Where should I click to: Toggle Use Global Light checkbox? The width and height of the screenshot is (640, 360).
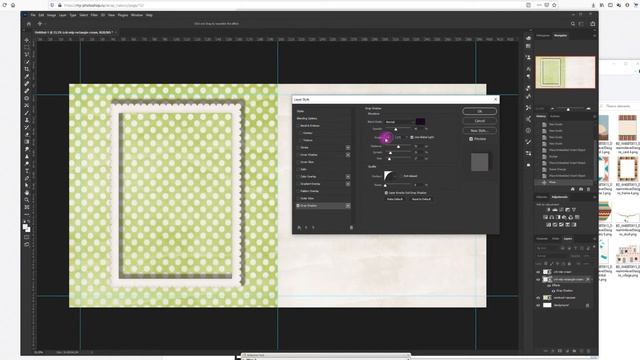click(412, 137)
